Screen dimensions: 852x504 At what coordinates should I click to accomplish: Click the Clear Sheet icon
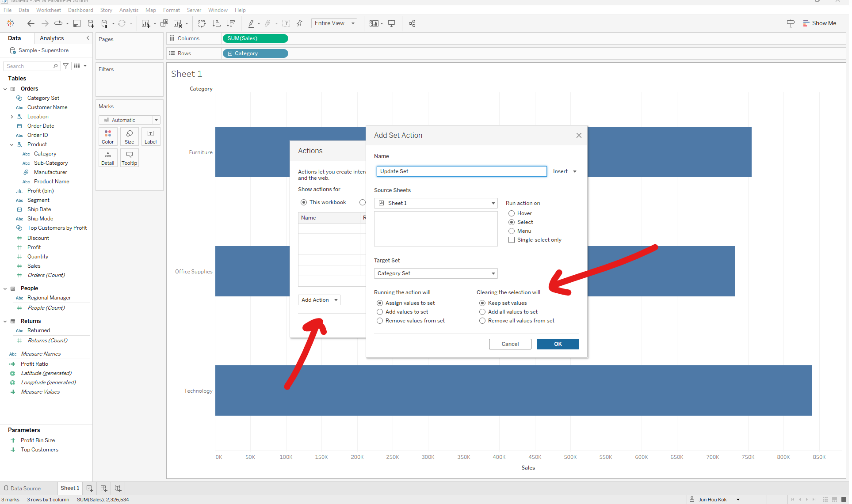178,23
